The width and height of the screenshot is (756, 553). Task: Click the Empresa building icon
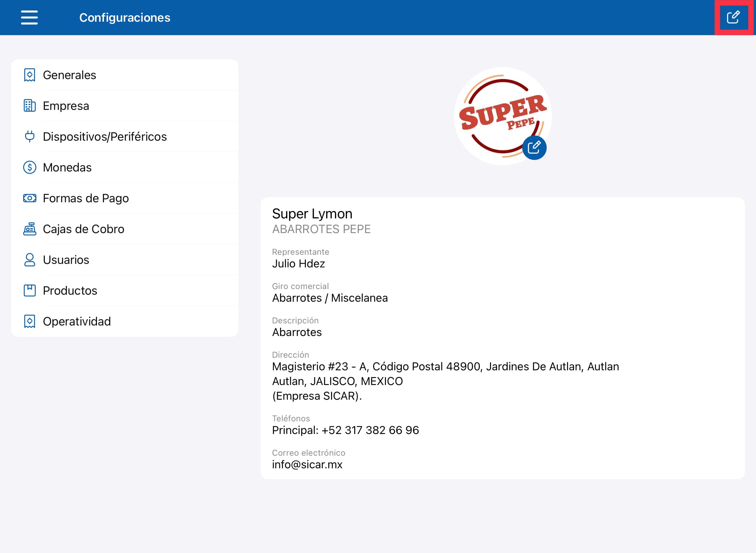(x=30, y=106)
